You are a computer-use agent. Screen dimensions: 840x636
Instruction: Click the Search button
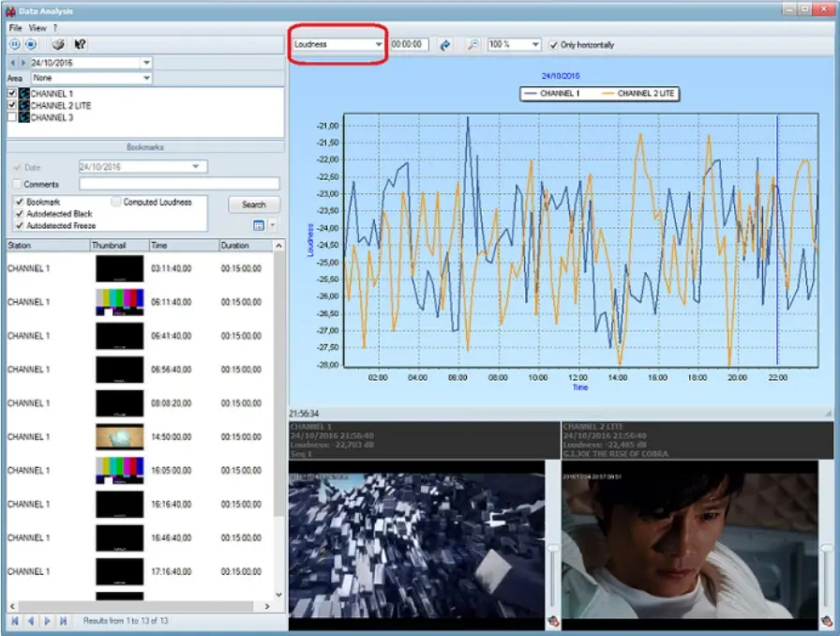(x=253, y=204)
